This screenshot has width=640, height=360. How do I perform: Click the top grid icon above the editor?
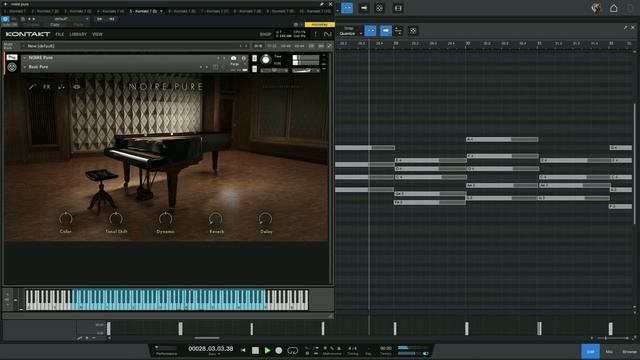tap(380, 8)
